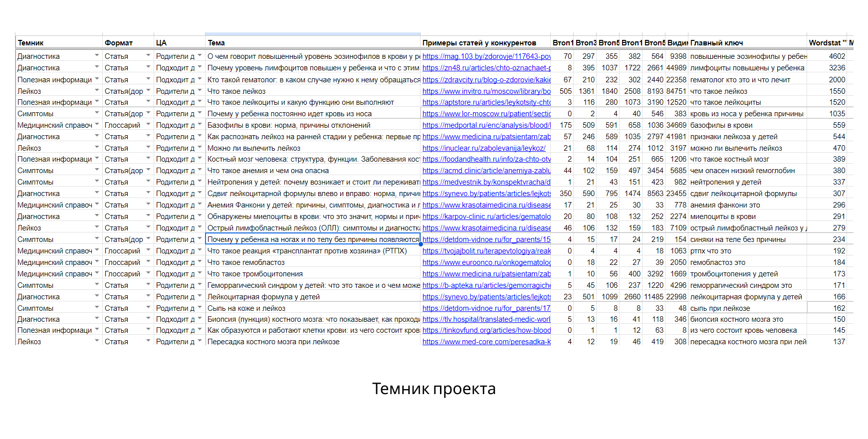The image size is (868, 439).
Task: Select cell Почему у ребенка на ногах
Action: point(313,239)
